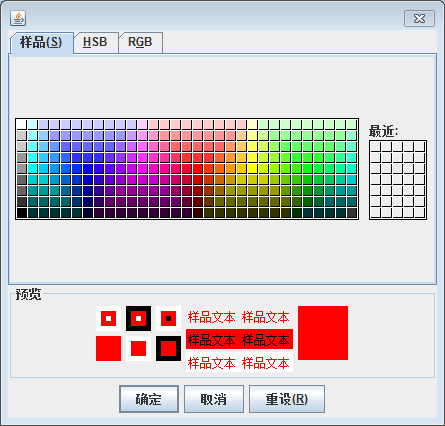Pick the dark gray swatch in palette's bottom-right corner
445x426 pixels.
(x=352, y=213)
